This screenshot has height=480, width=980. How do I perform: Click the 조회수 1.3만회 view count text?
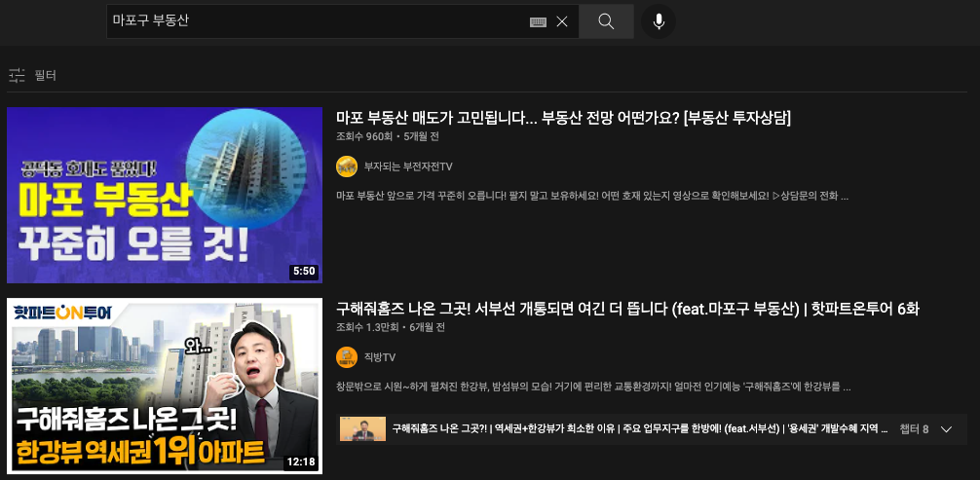tap(367, 327)
